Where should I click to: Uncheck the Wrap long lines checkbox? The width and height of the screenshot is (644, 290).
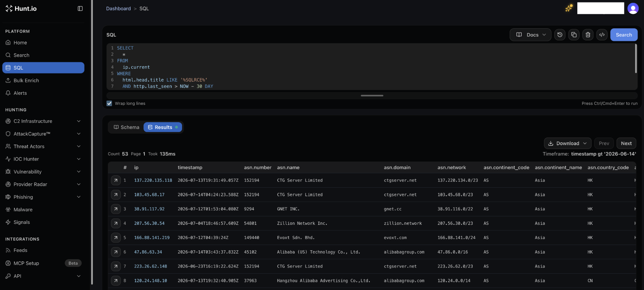coord(109,104)
